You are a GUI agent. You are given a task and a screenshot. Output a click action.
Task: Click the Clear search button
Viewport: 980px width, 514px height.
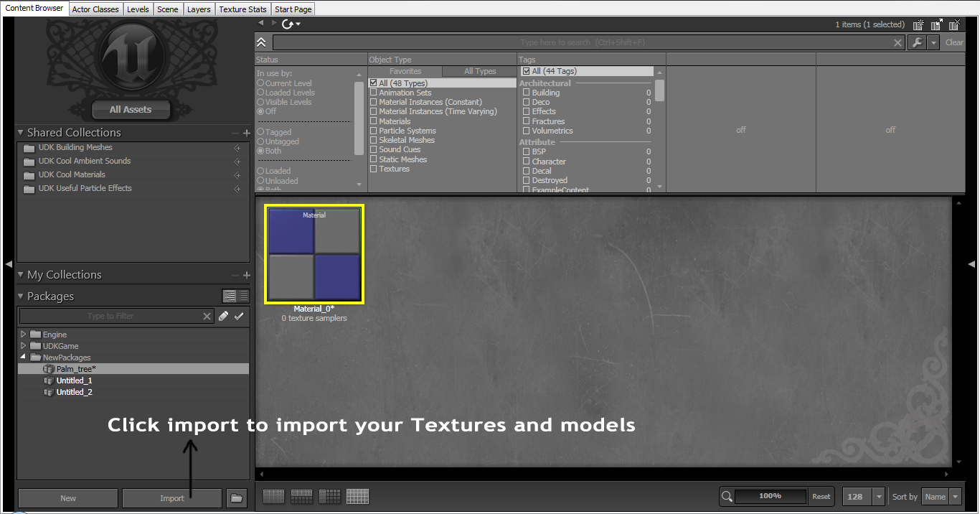point(954,42)
